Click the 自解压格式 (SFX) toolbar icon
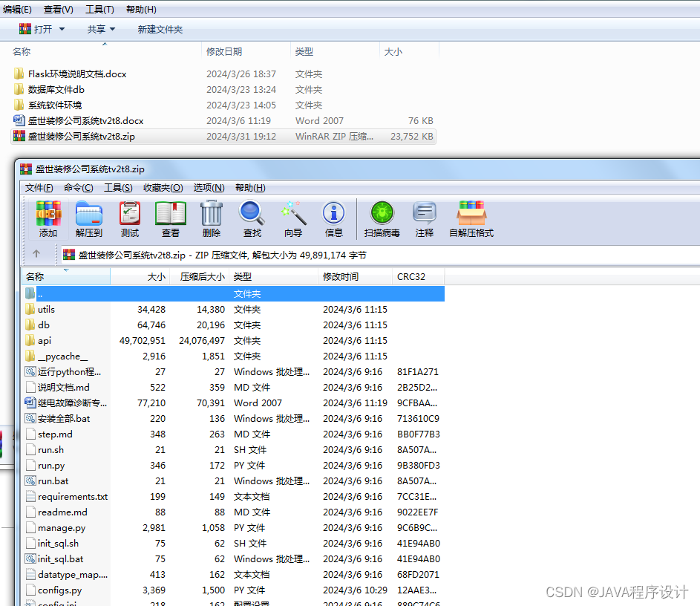The width and height of the screenshot is (700, 606). pos(471,219)
